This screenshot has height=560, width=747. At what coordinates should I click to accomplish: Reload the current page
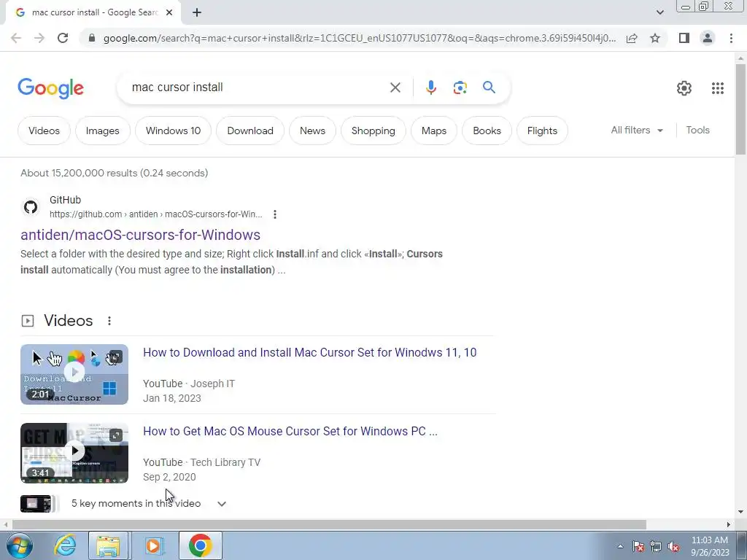click(x=63, y=38)
